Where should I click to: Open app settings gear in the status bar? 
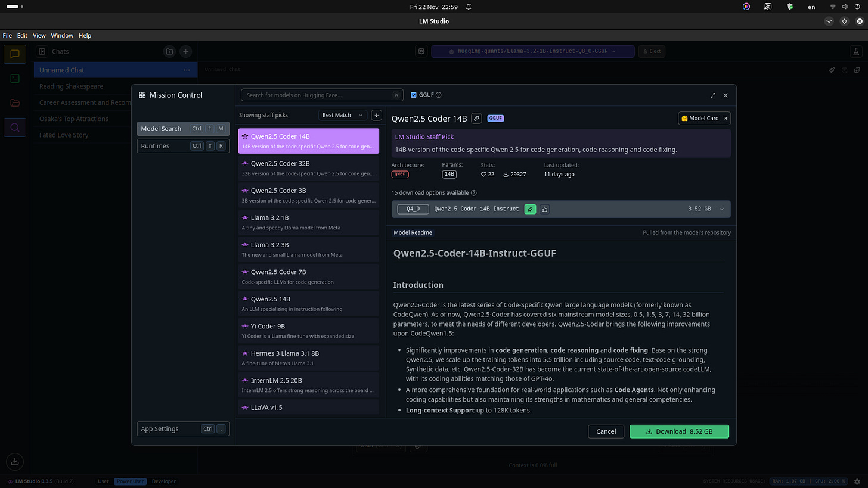[x=857, y=481]
